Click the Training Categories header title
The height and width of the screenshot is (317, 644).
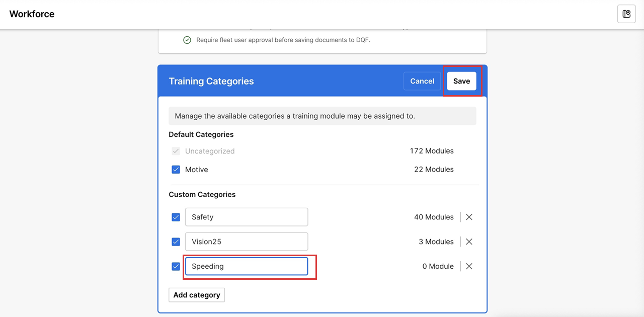tap(211, 82)
